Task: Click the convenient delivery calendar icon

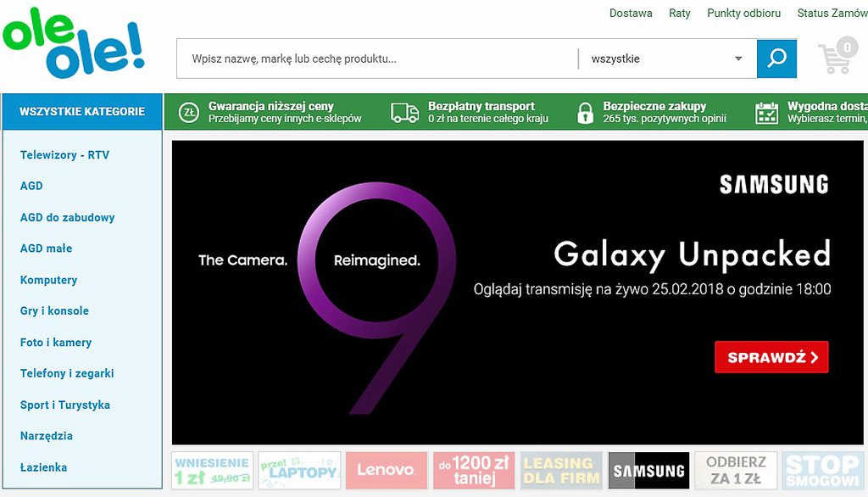Action: tap(766, 112)
